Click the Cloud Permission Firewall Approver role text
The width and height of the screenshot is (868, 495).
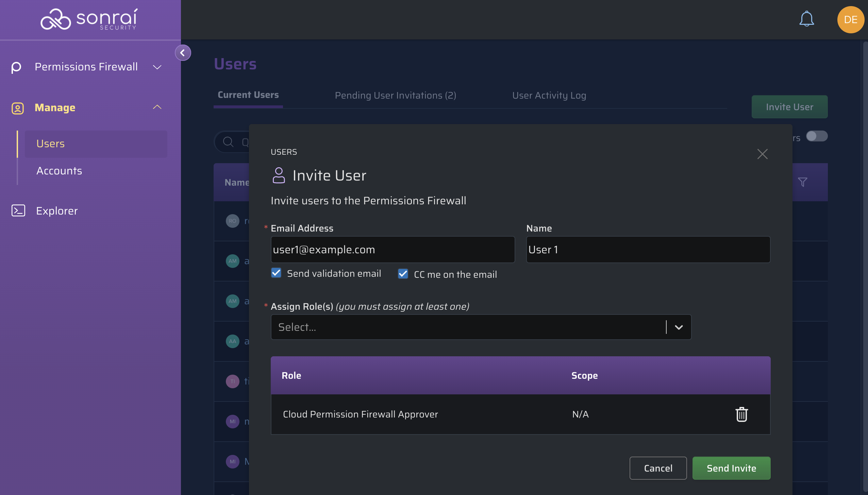[361, 414]
